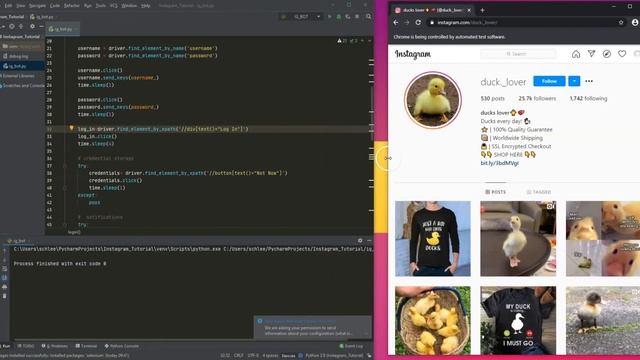Collapse the try block at line 37

(x=64, y=166)
